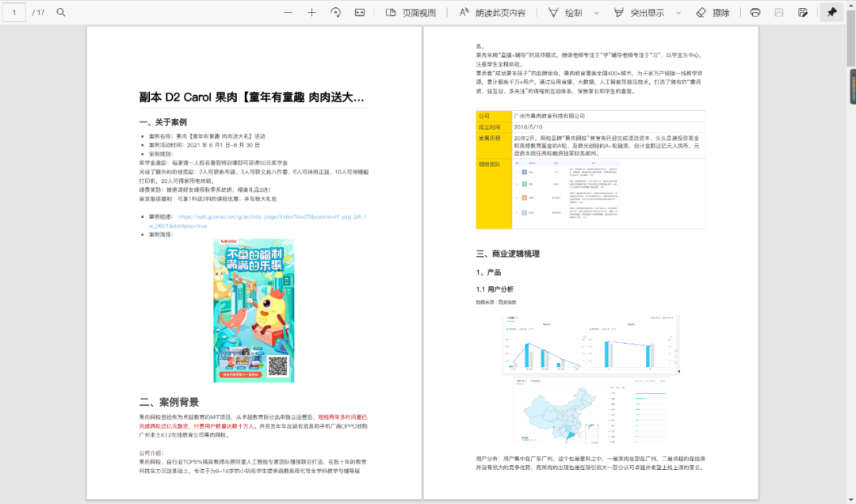Click the save disk icon
The width and height of the screenshot is (856, 504).
779,12
